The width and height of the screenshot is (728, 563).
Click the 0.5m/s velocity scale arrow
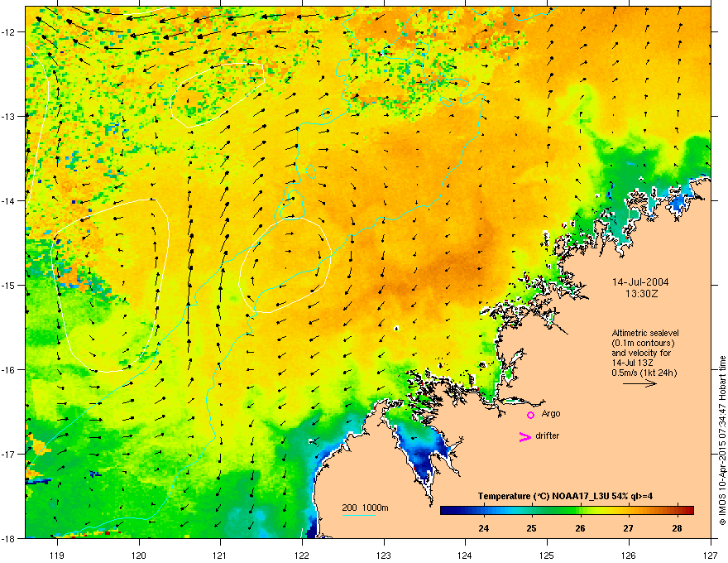pos(639,383)
